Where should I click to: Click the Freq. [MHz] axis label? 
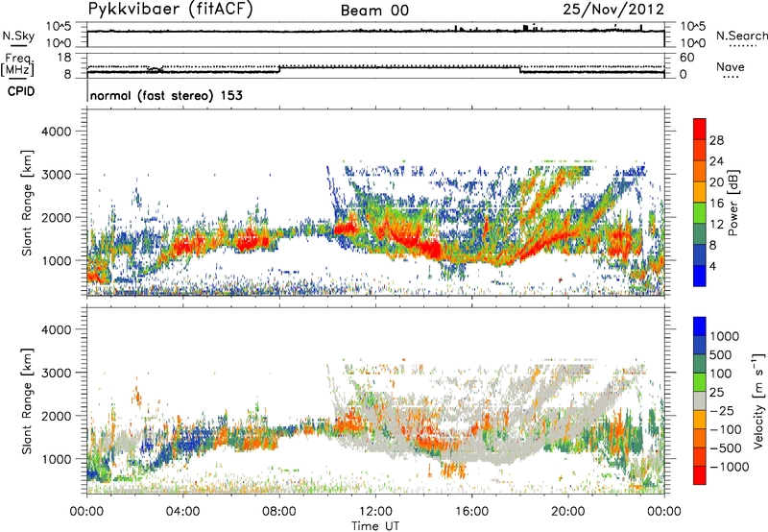pos(17,65)
